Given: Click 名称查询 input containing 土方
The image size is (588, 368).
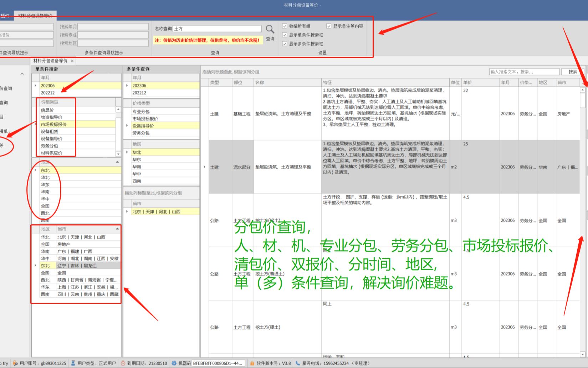Looking at the screenshot, I should coord(217,29).
